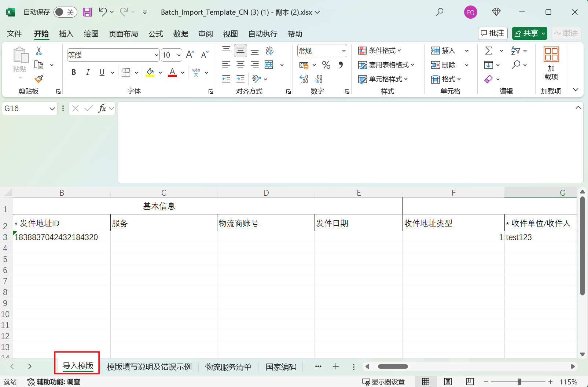Screen dimensions: 588x387
Task: Open the 文件 menu
Action: [x=14, y=34]
